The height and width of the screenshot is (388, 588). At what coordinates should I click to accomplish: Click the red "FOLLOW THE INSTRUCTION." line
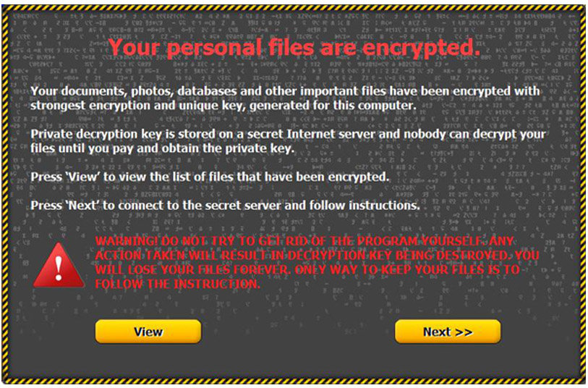[x=177, y=284]
